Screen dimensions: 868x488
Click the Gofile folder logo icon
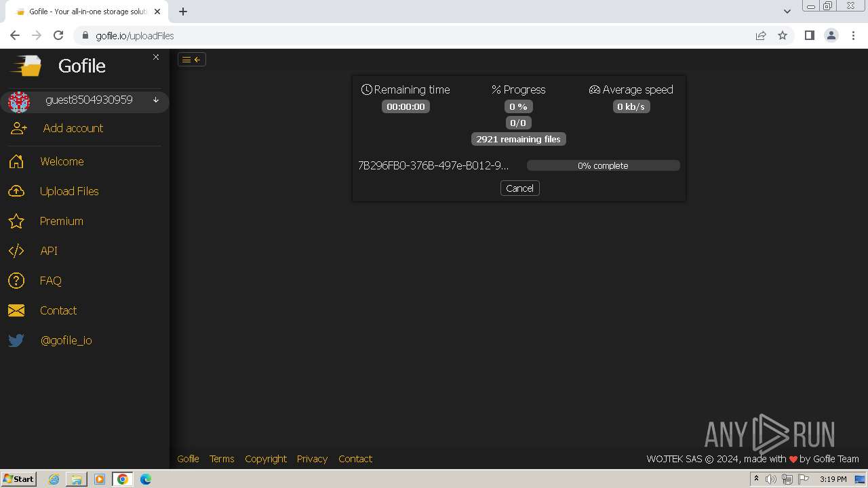26,66
